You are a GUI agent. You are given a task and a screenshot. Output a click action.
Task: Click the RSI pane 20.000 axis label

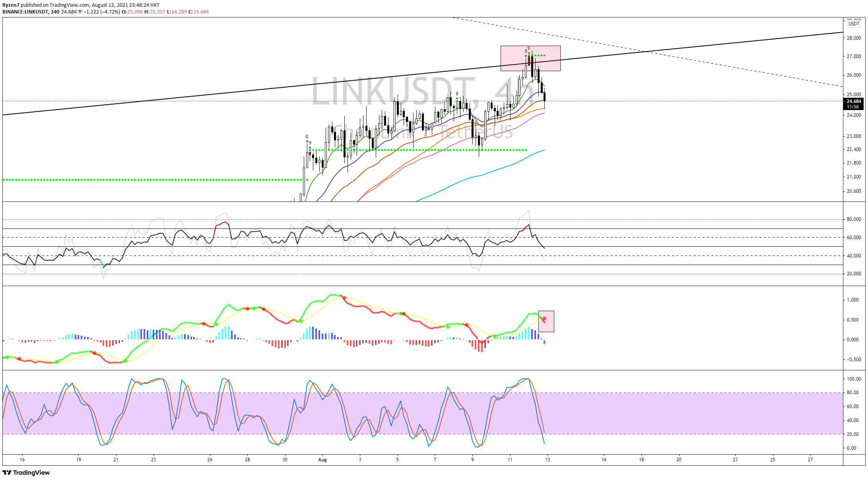coord(854,274)
